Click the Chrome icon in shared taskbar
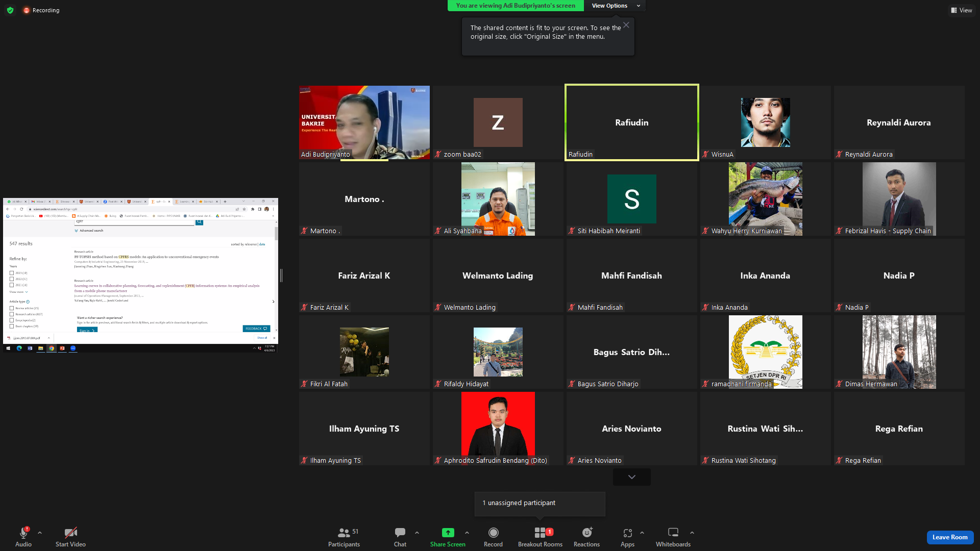The image size is (980, 551). [x=52, y=348]
